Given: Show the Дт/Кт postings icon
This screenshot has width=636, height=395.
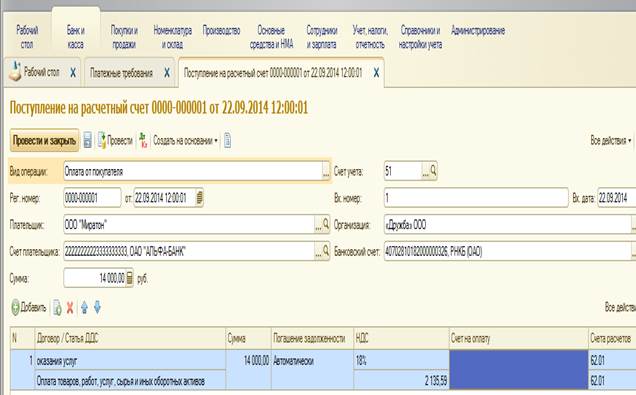Looking at the screenshot, I should tap(143, 140).
